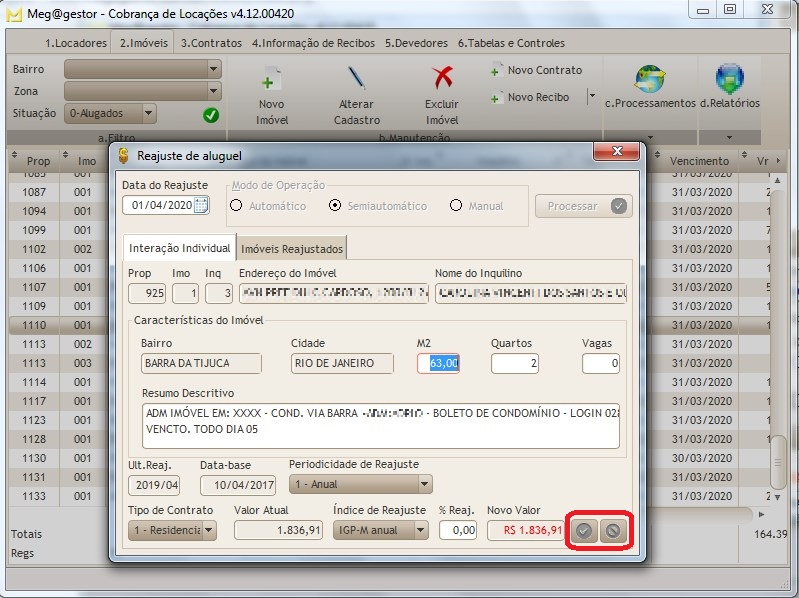Open calendar picker beside Data do Reajuste
The height and width of the screenshot is (598, 799).
201,205
